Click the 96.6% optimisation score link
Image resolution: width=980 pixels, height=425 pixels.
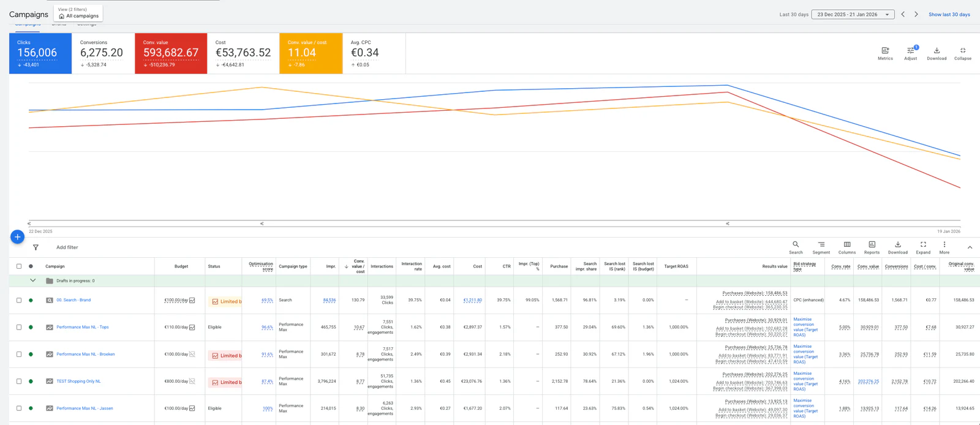(267, 327)
